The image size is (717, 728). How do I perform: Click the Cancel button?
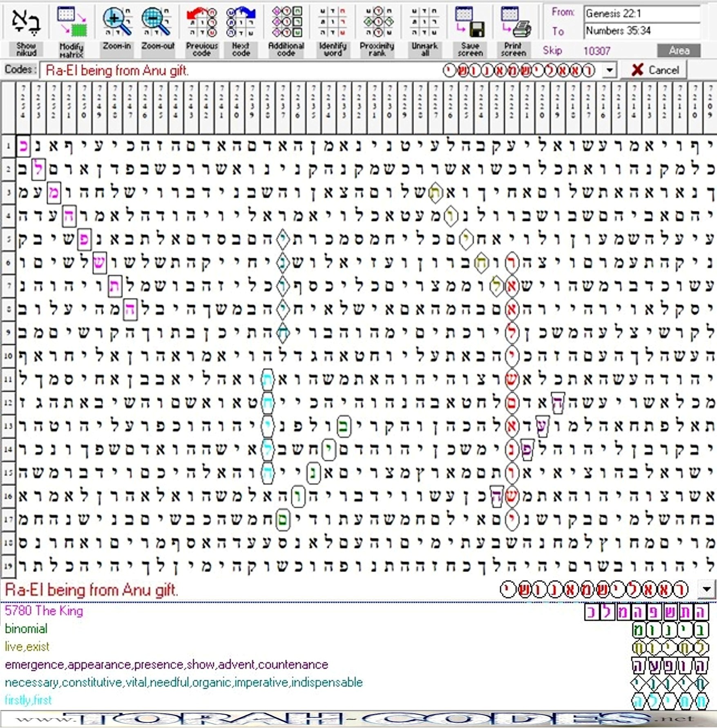(x=654, y=70)
